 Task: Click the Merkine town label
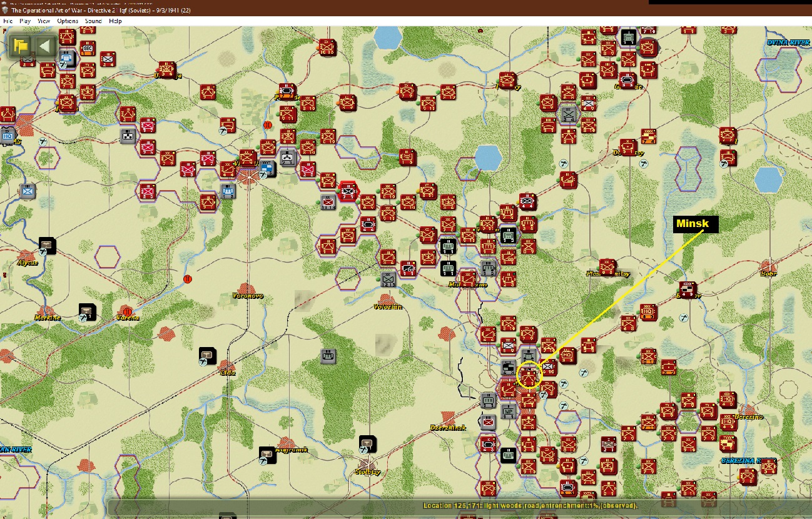tap(47, 318)
